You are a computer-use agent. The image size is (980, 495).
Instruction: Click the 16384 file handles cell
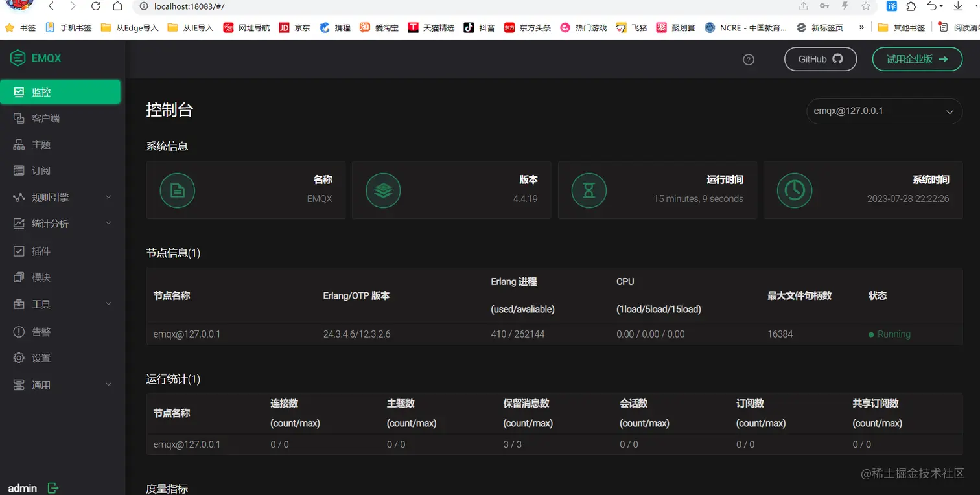pyautogui.click(x=780, y=334)
